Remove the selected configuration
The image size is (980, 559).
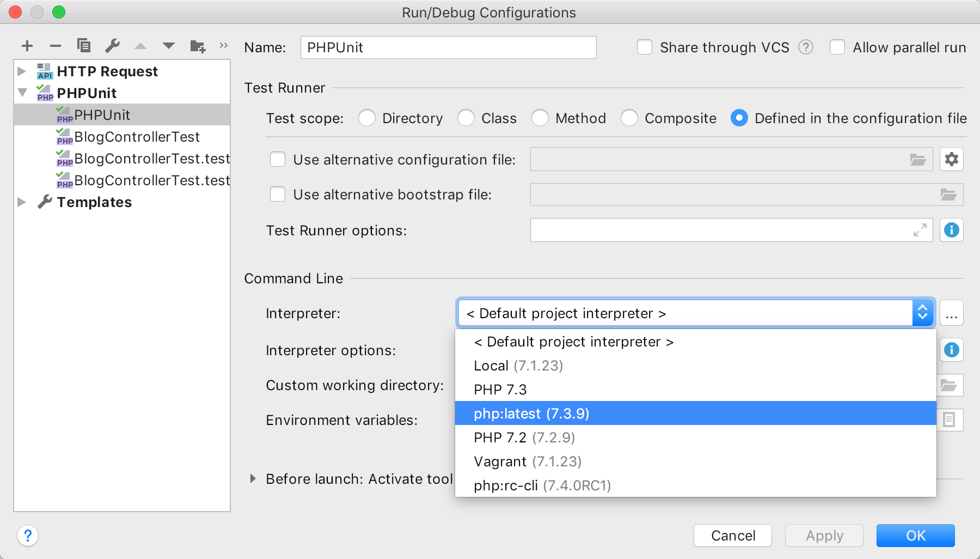(56, 46)
